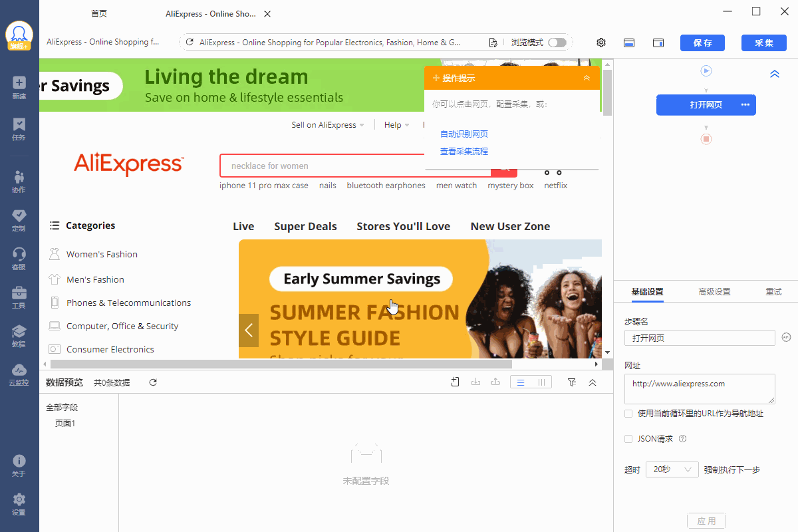798x532 pixels.
Task: Close the AliExpress task tab
Action: (267, 14)
